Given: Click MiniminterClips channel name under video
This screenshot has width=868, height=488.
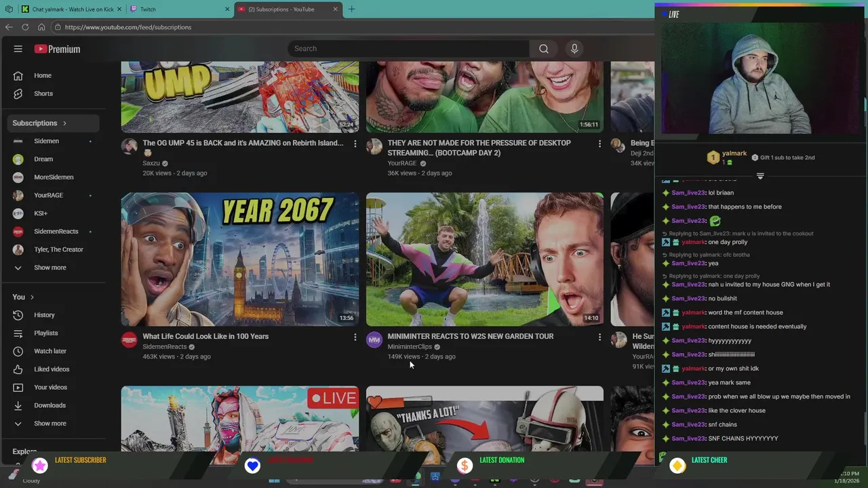Looking at the screenshot, I should tap(410, 346).
